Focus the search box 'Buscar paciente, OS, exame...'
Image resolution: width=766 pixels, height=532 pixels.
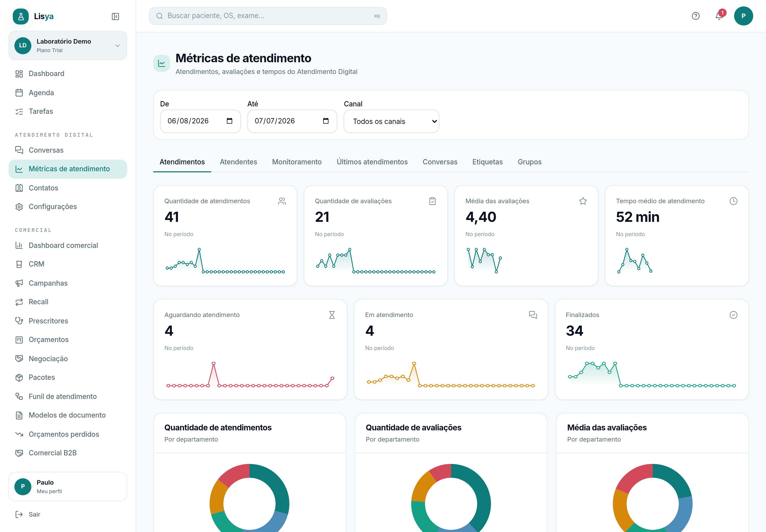(x=268, y=16)
